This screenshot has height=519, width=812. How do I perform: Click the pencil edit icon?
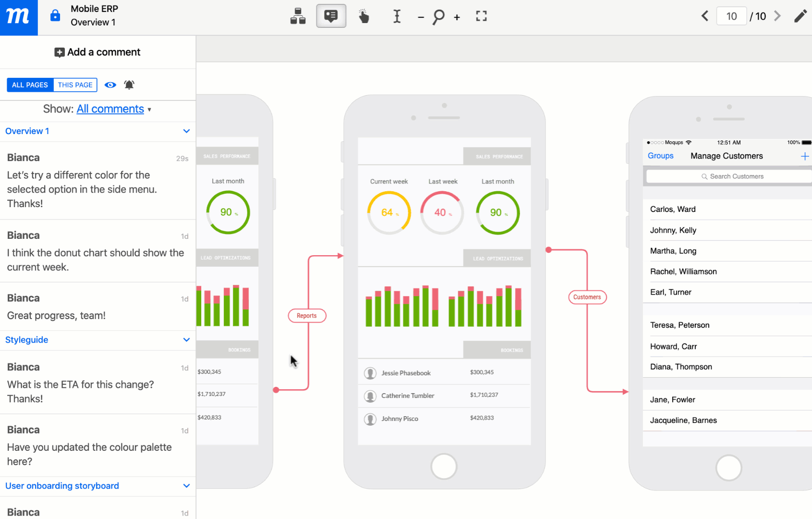coord(800,16)
